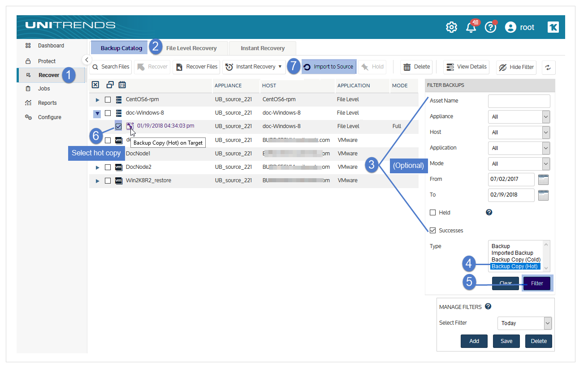The image size is (588, 373).
Task: Open the Instant Recovery toolbar dropdown
Action: pyautogui.click(x=254, y=67)
